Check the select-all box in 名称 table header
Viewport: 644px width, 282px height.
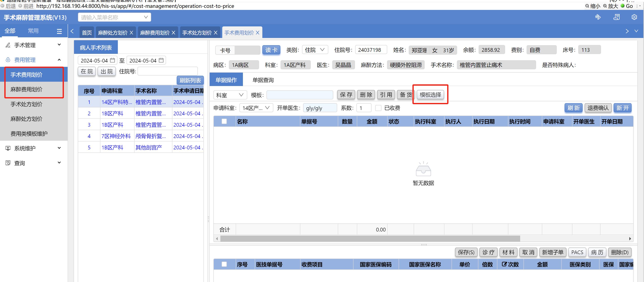point(224,122)
